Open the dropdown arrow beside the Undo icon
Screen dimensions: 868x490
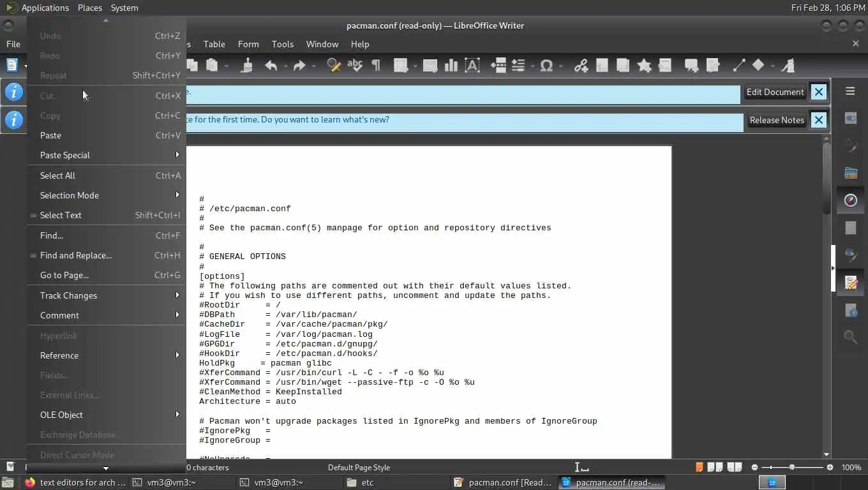285,66
